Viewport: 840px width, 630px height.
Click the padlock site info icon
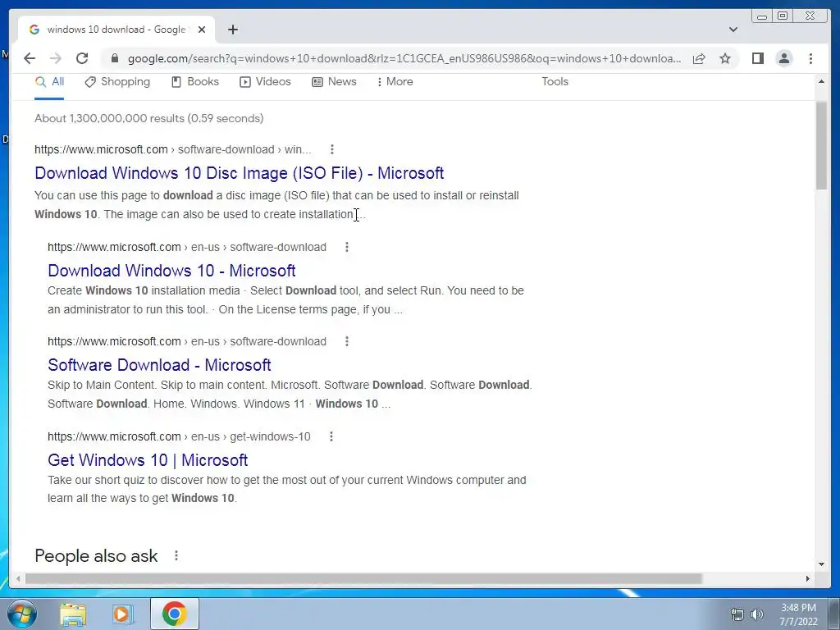[114, 58]
